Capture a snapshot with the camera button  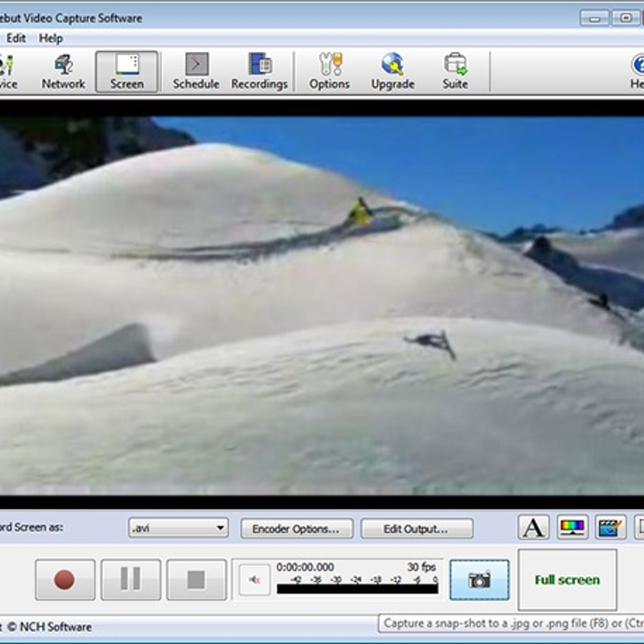point(479,580)
